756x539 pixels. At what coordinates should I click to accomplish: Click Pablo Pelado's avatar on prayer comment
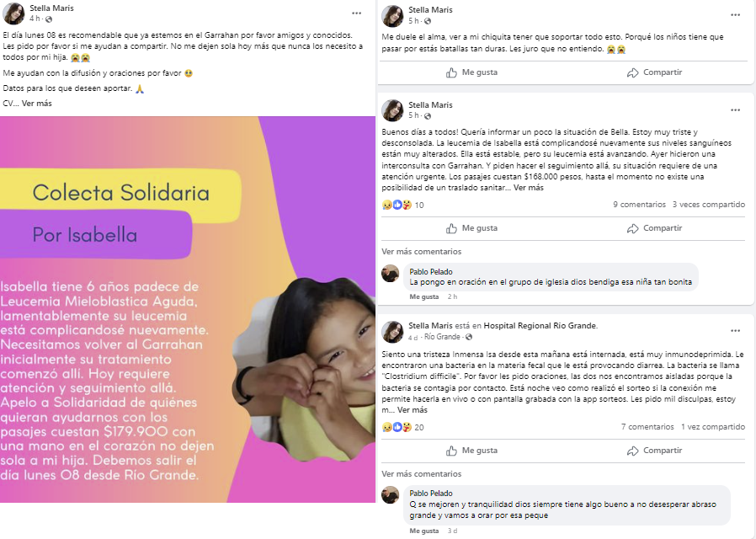click(x=391, y=274)
